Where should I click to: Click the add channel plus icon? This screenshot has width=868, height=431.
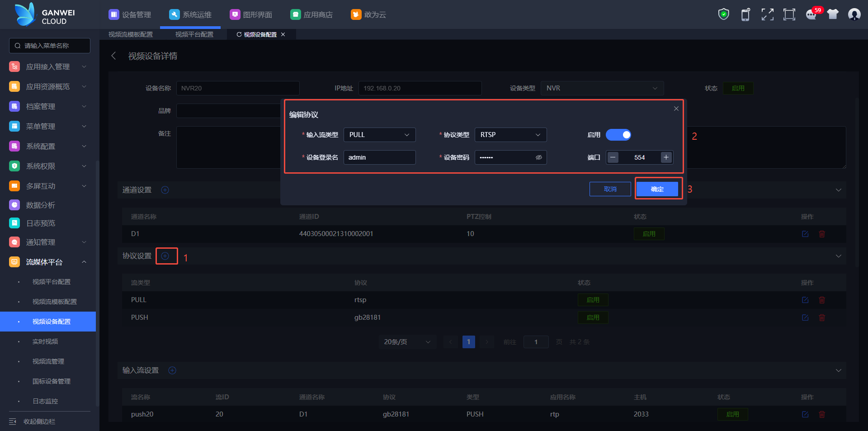pos(165,190)
